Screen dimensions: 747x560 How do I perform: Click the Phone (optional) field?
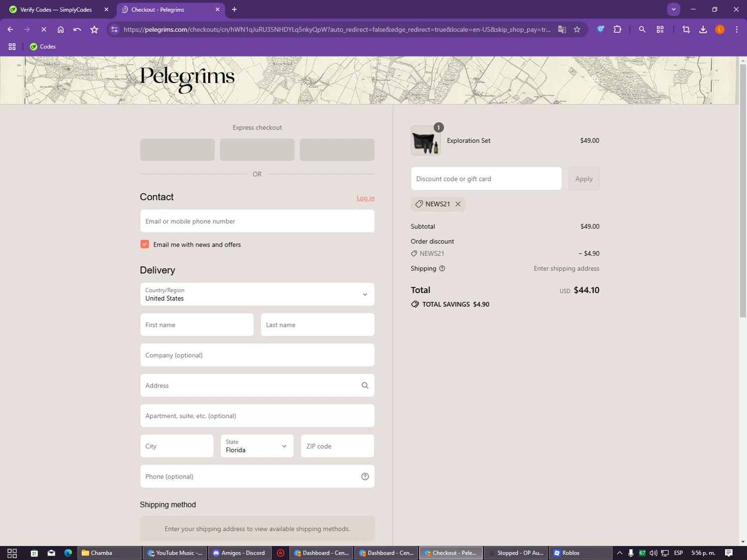point(257,476)
